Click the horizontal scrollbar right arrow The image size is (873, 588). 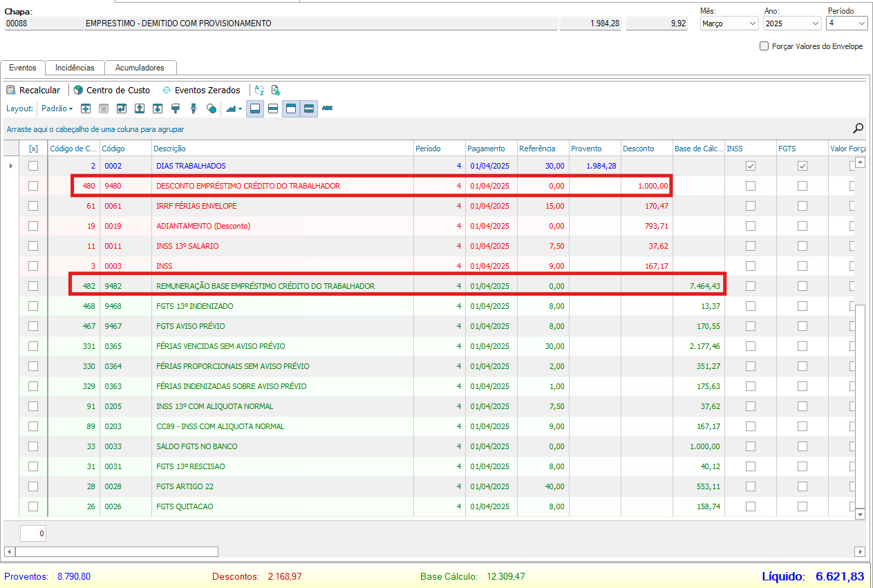click(x=860, y=551)
